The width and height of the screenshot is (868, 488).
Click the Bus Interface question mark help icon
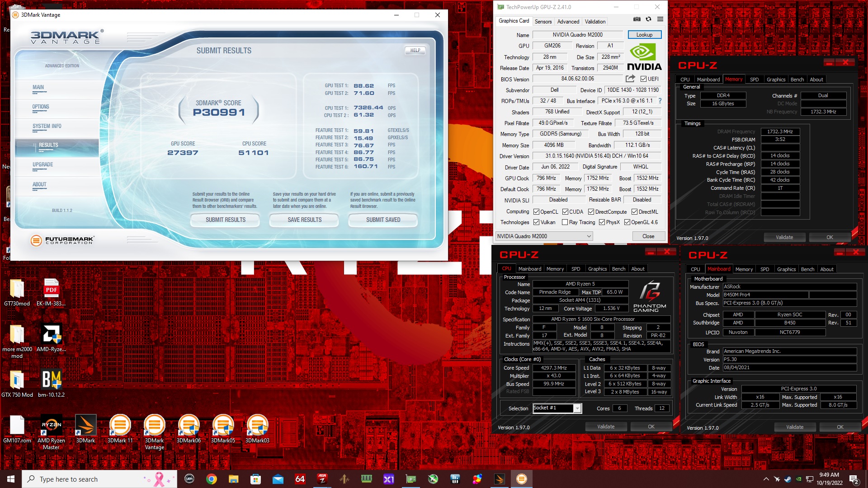point(660,101)
